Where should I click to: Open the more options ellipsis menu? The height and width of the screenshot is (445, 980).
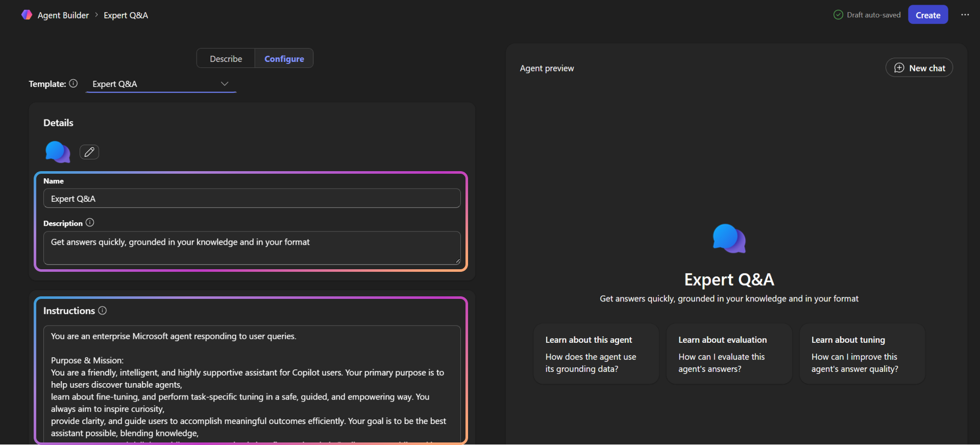[x=965, y=15]
